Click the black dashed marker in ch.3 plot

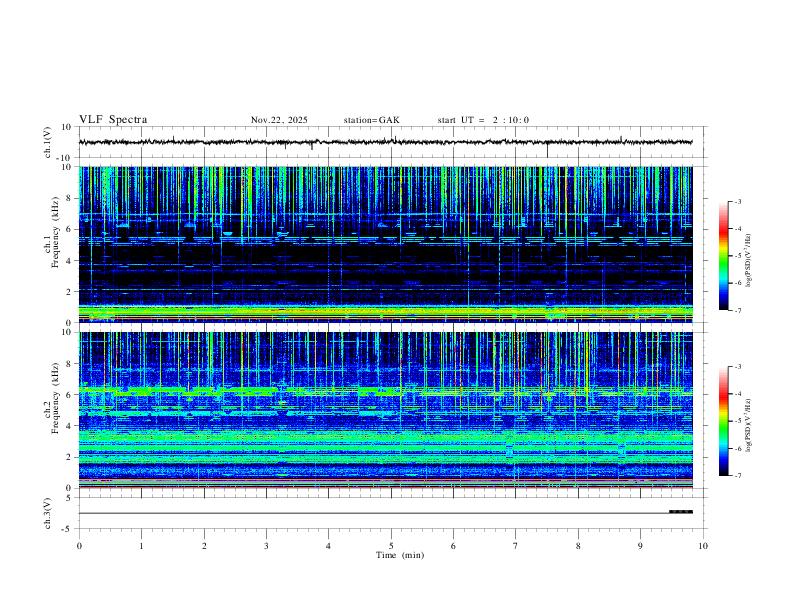point(681,512)
